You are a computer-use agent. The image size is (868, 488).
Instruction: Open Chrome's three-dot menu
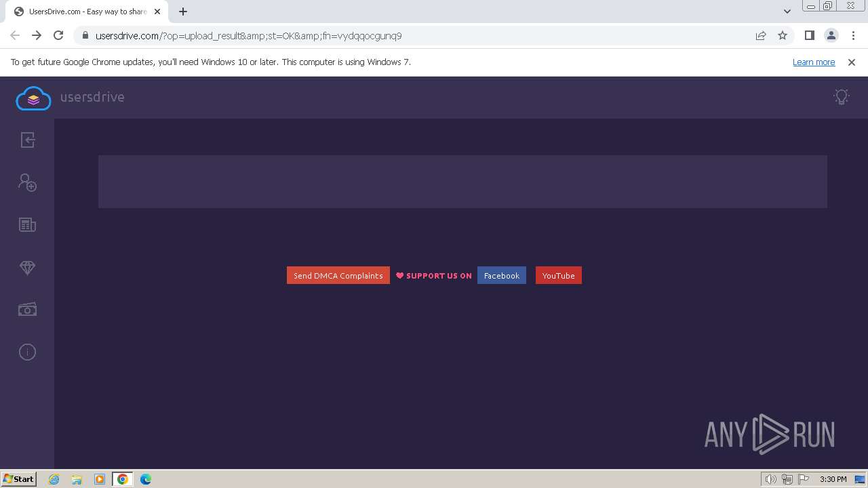[853, 35]
